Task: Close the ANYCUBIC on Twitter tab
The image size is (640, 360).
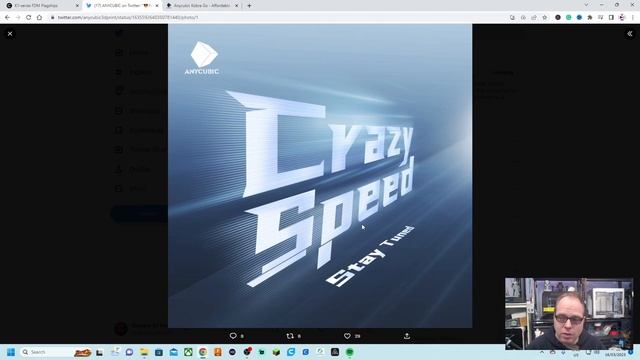Action: pos(157,6)
